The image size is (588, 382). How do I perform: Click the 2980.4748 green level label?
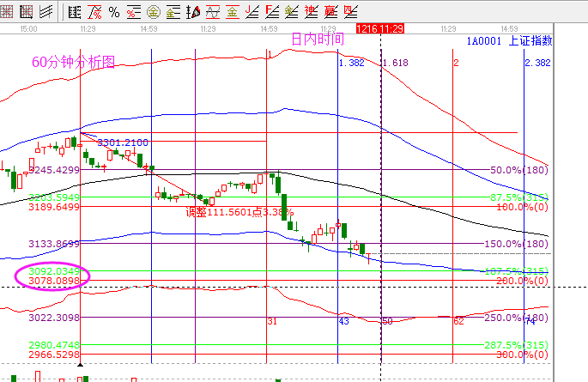pos(54,345)
